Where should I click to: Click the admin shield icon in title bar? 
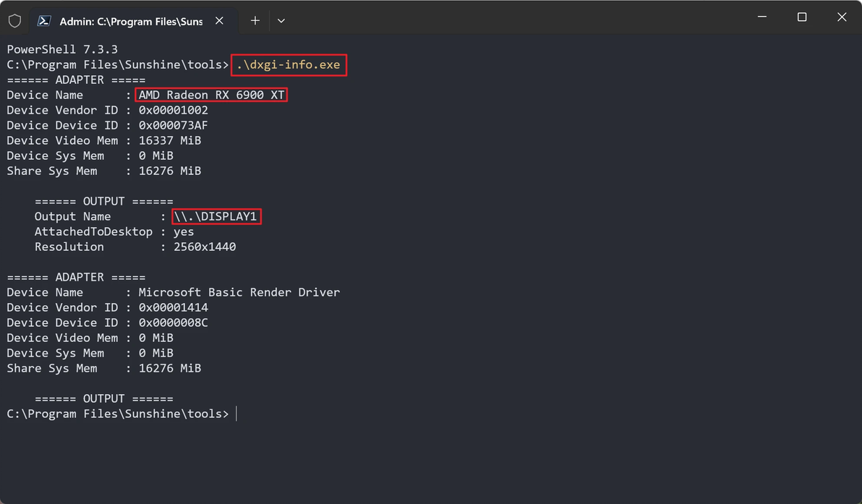[x=15, y=21]
